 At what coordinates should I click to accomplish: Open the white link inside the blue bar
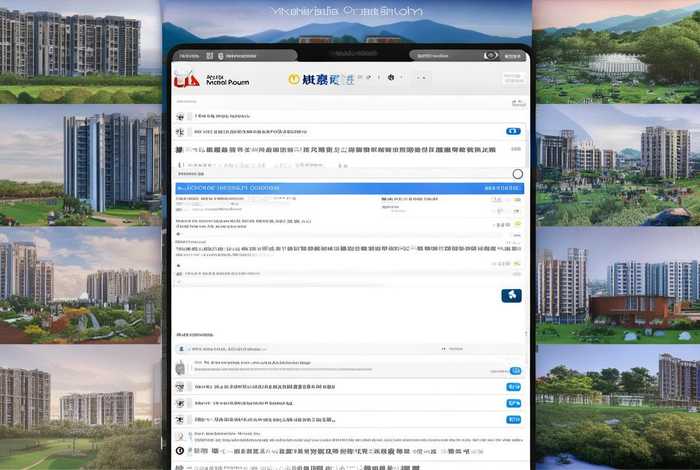point(502,188)
